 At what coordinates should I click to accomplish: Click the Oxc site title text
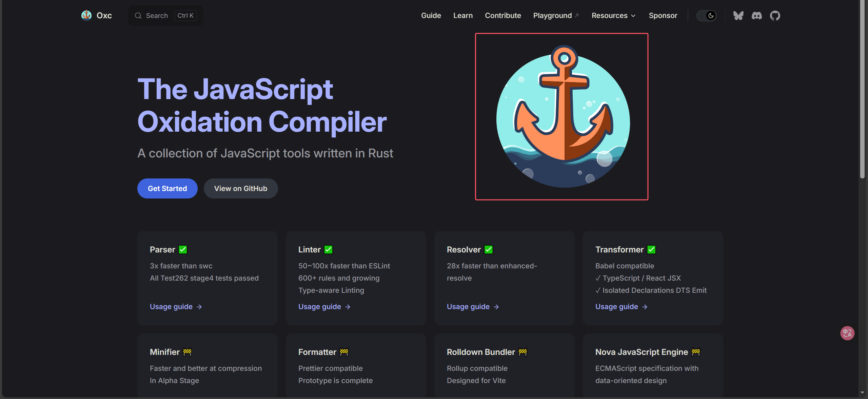click(104, 16)
